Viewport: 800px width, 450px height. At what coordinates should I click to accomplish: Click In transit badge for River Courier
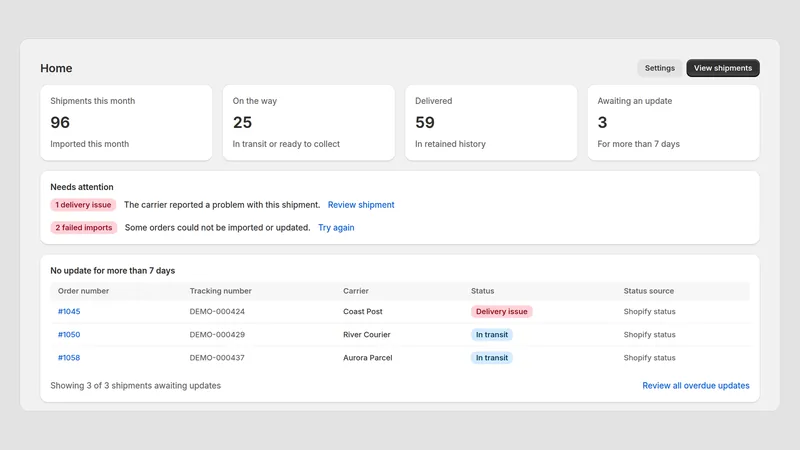pyautogui.click(x=492, y=335)
